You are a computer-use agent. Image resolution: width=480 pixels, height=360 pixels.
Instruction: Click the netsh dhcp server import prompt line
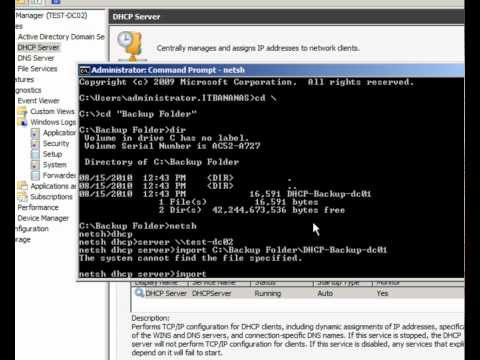tap(143, 274)
